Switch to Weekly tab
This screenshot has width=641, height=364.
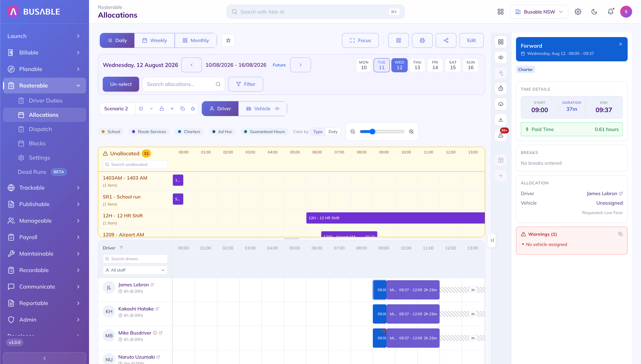pyautogui.click(x=154, y=40)
